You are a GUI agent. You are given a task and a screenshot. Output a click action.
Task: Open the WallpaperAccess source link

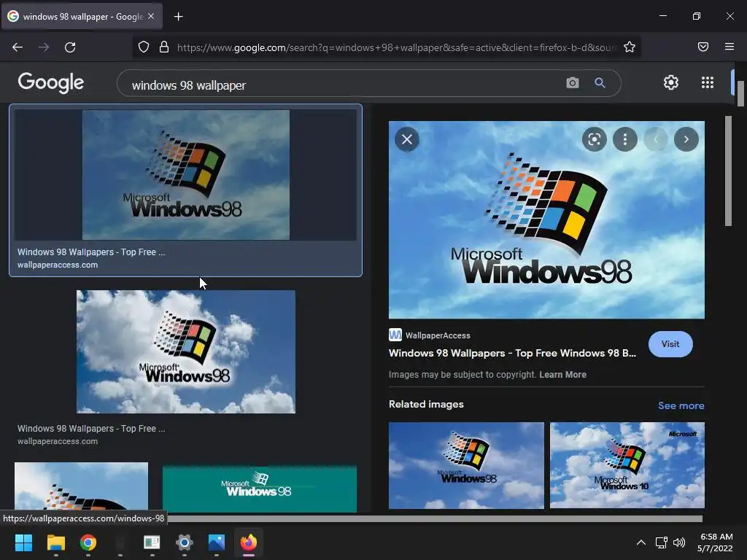tap(430, 335)
